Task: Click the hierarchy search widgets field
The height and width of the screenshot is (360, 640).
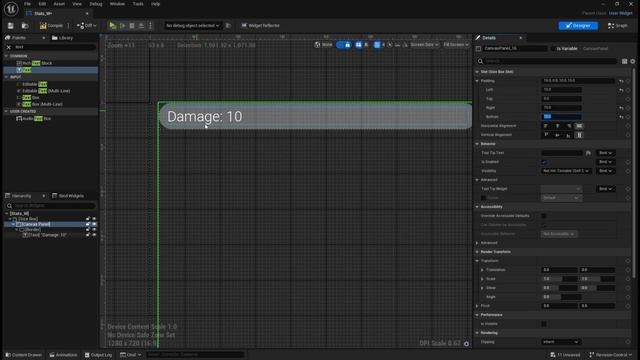Action: [51, 206]
